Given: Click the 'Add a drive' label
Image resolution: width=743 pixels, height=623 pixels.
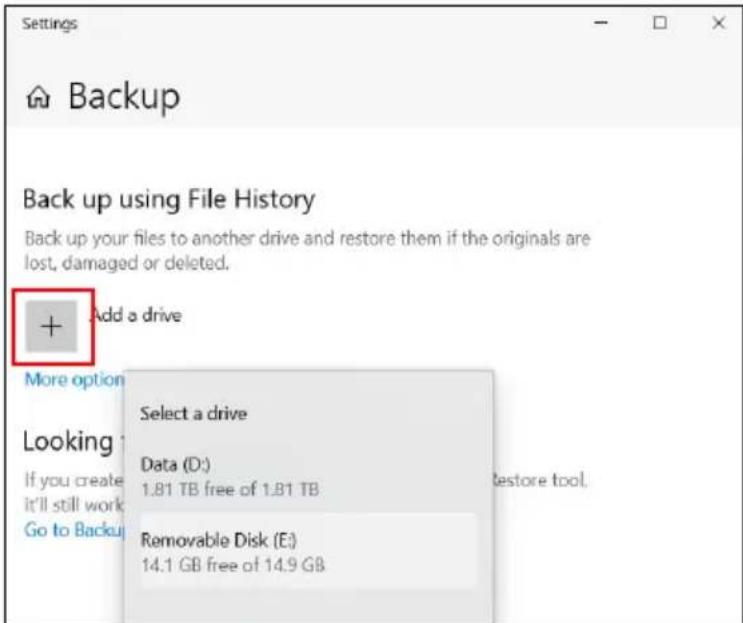Looking at the screenshot, I should pyautogui.click(x=136, y=315).
